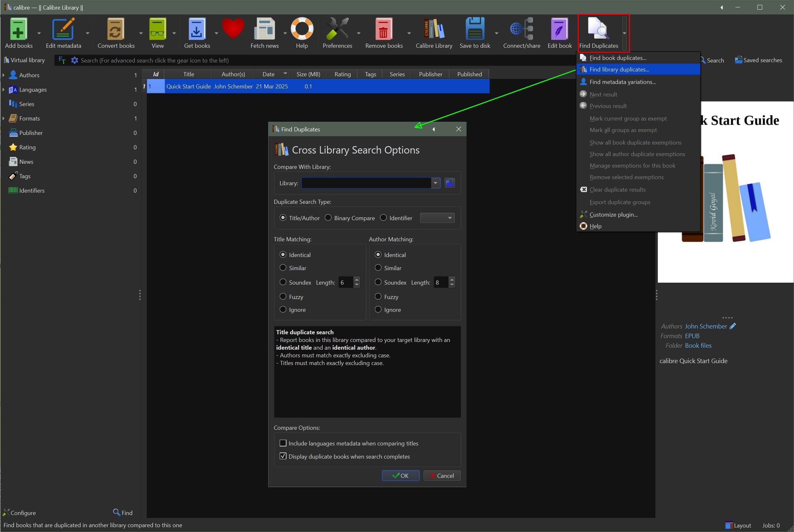
Task: Click the Calibre Library toolbar icon
Action: [x=434, y=33]
